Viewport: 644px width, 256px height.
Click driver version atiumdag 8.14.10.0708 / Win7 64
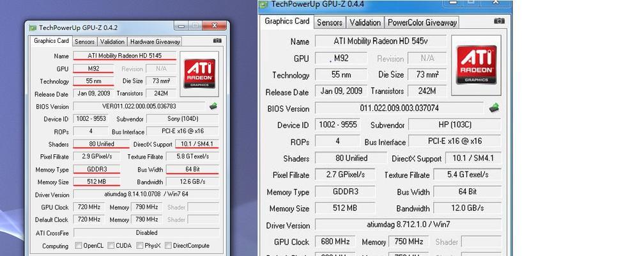click(146, 194)
